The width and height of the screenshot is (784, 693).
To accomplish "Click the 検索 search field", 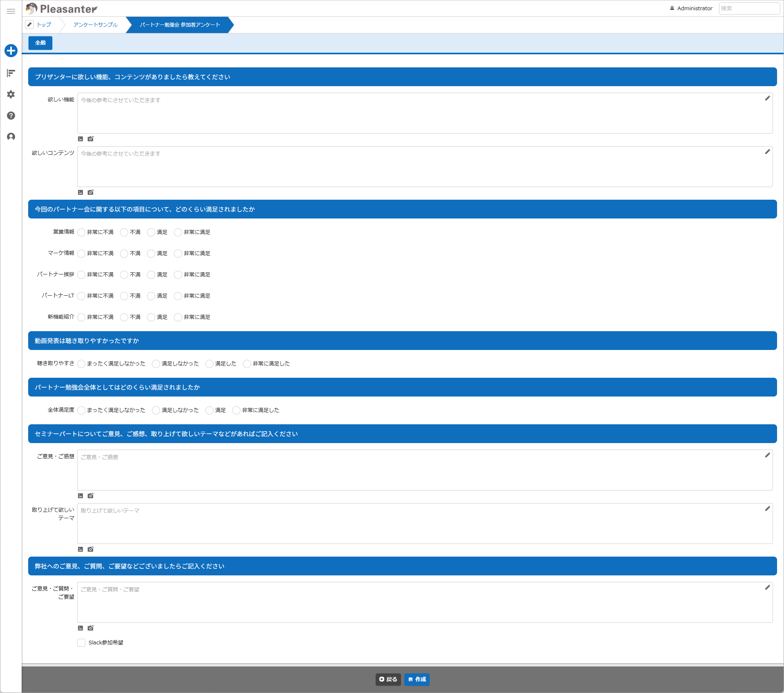I will (749, 8).
